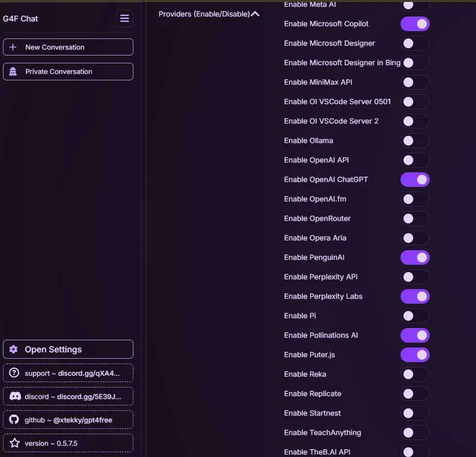Disable the OpenAI ChatGPT provider
This screenshot has width=476, height=457.
pyautogui.click(x=415, y=180)
